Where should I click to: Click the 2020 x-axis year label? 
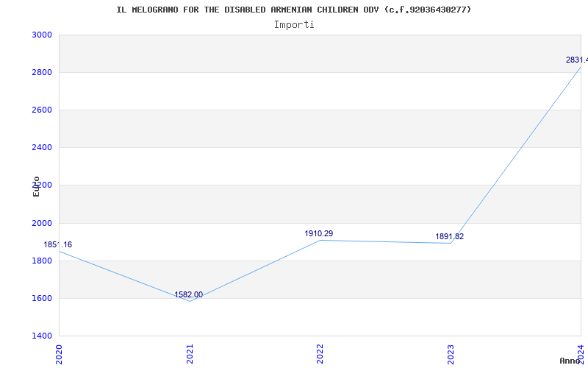click(60, 353)
